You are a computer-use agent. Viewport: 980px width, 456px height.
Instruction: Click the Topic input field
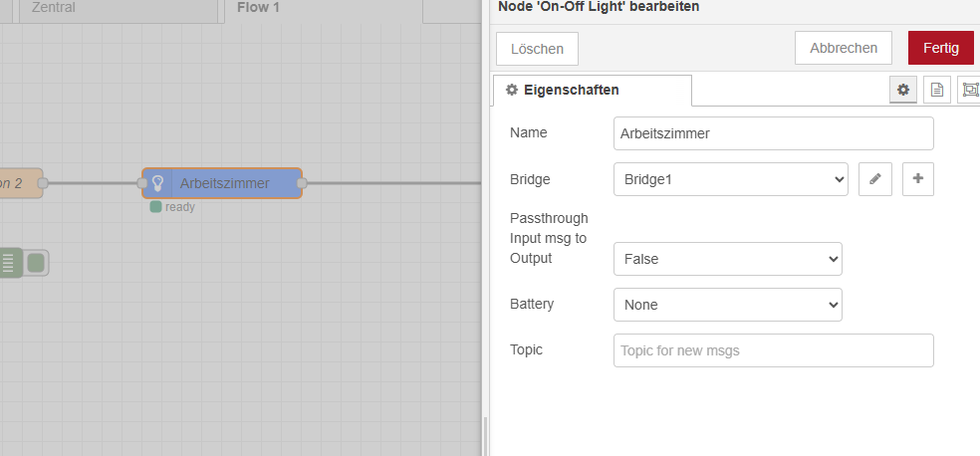tap(773, 350)
